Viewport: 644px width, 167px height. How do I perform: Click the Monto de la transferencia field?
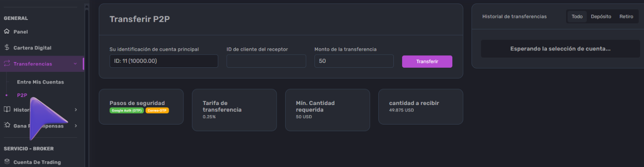point(354,61)
